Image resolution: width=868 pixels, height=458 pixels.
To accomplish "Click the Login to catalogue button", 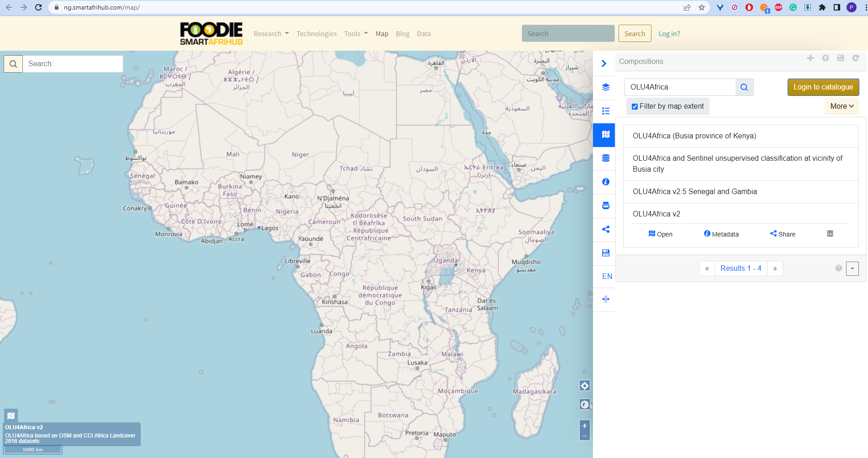I will tap(823, 87).
